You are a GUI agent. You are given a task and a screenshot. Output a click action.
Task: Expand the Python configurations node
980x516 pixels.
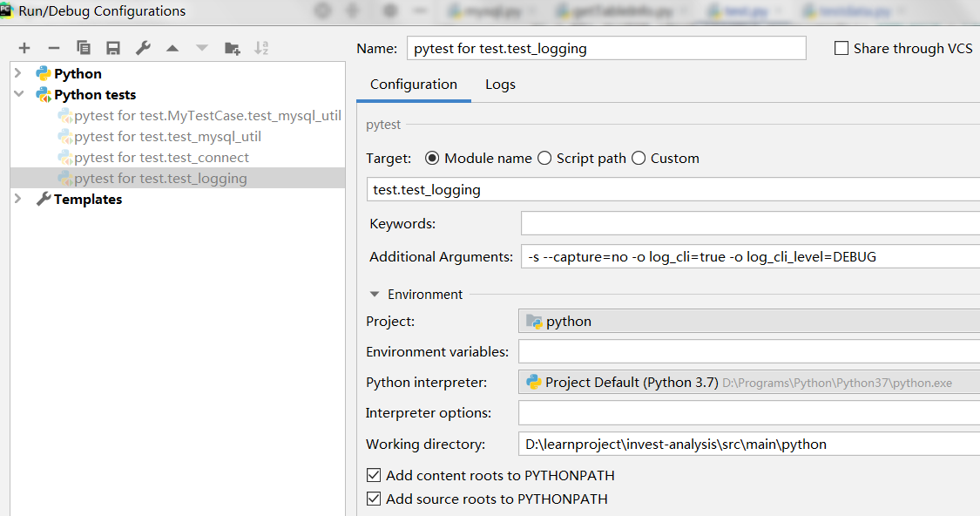pos(18,73)
